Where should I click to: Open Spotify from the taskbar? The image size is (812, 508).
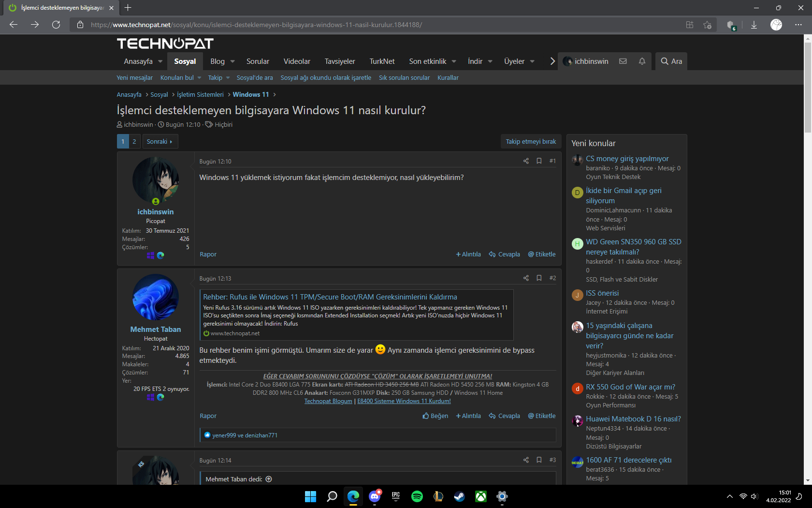coord(417,496)
